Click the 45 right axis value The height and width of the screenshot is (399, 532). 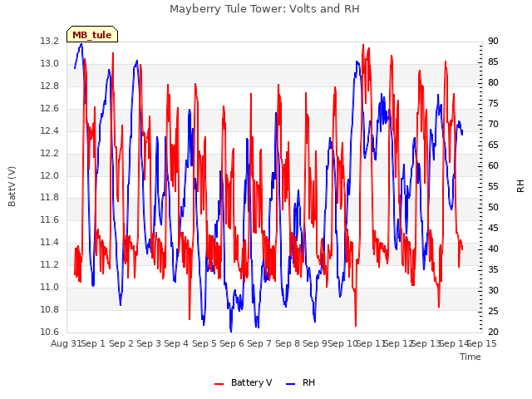(x=493, y=229)
